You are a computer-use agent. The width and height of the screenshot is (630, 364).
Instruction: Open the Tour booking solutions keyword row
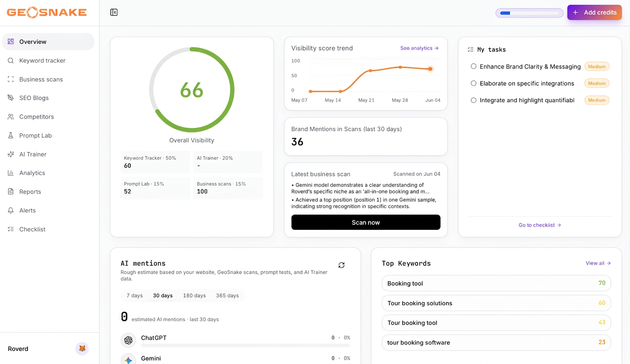click(496, 303)
